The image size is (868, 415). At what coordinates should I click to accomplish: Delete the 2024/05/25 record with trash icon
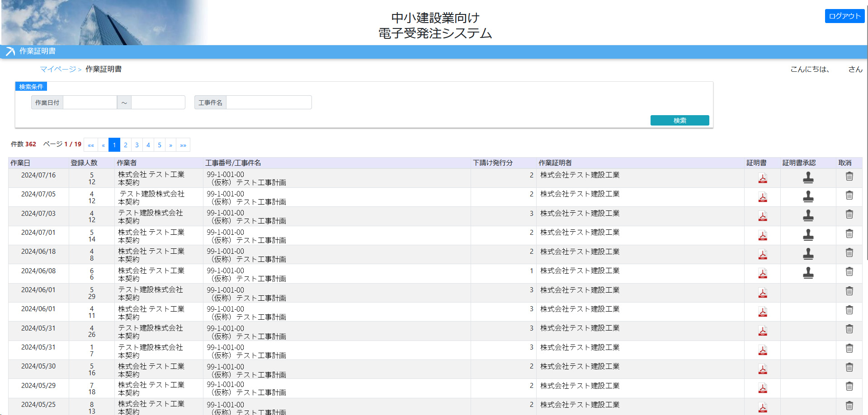pyautogui.click(x=849, y=406)
